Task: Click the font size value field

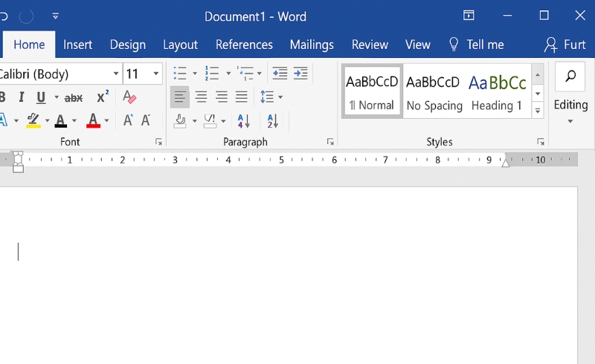Action: 137,74
